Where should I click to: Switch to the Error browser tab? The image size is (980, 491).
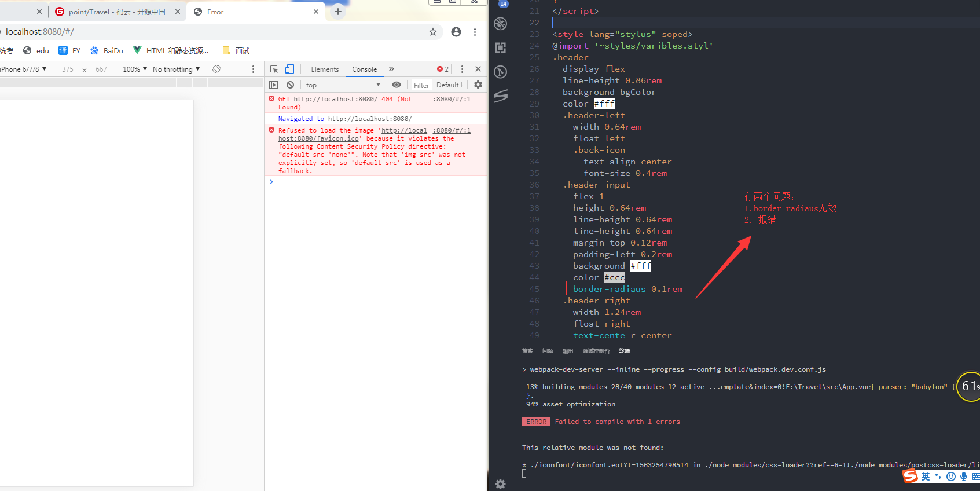[255, 12]
